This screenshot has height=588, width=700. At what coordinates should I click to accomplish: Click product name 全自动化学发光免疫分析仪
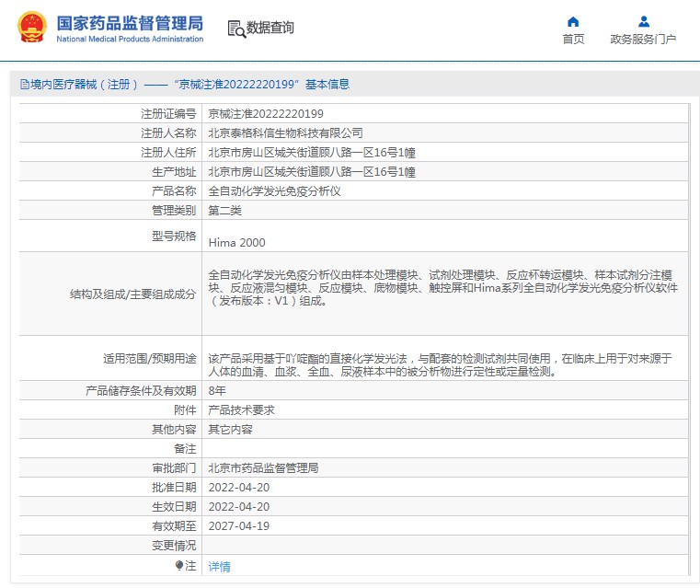coord(274,191)
